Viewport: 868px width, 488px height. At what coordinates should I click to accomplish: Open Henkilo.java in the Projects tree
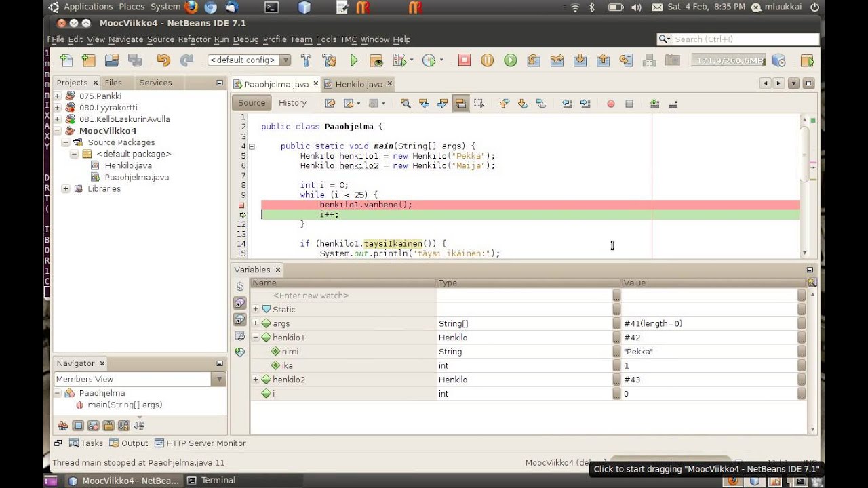point(128,165)
